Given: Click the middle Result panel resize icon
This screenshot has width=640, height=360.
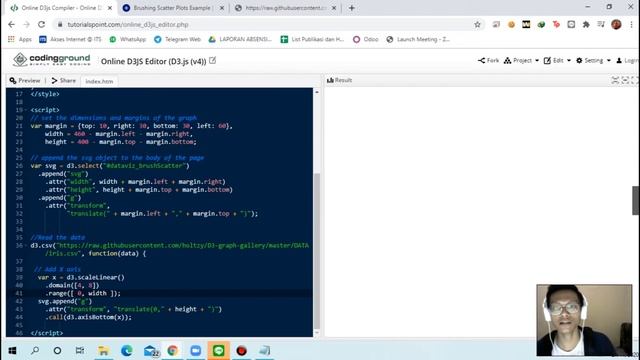Looking at the screenshot, I should (x=625, y=80).
